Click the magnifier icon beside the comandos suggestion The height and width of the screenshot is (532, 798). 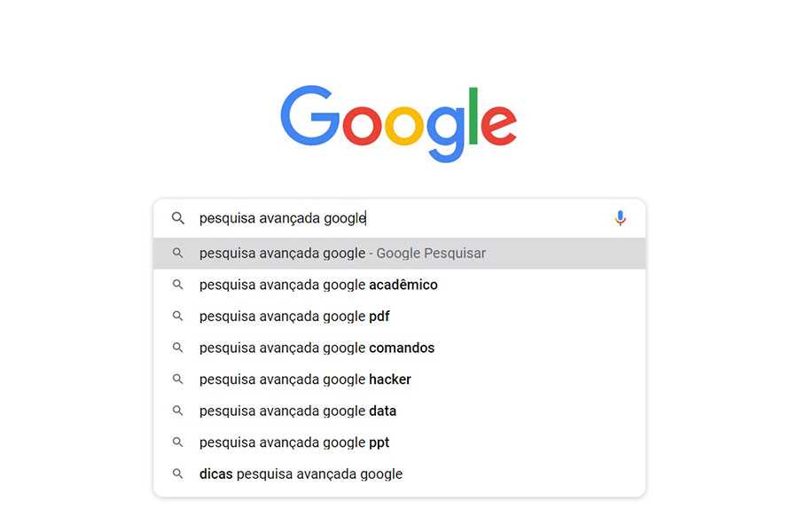click(x=178, y=348)
